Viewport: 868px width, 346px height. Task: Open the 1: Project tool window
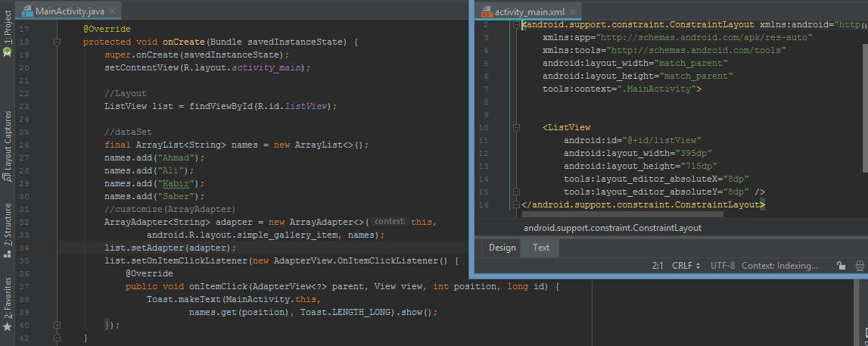8,27
